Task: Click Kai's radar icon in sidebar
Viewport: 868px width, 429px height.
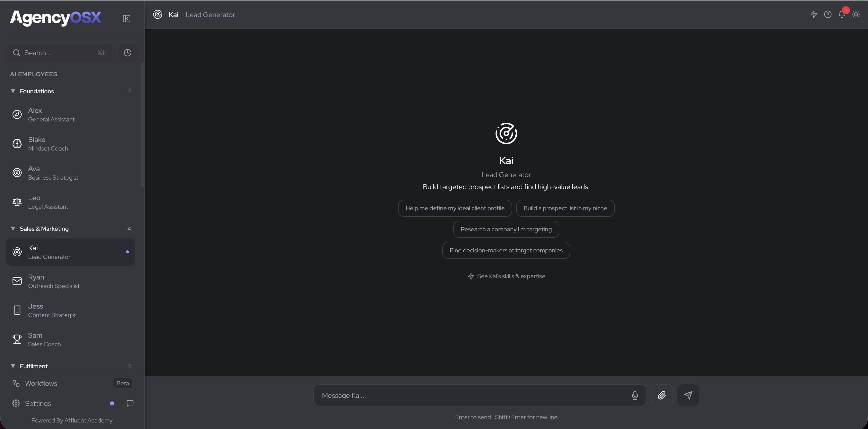Action: pyautogui.click(x=17, y=252)
